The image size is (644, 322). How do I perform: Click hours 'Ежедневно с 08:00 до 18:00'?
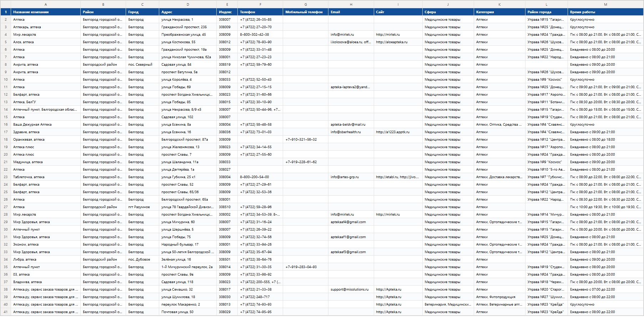(605, 140)
